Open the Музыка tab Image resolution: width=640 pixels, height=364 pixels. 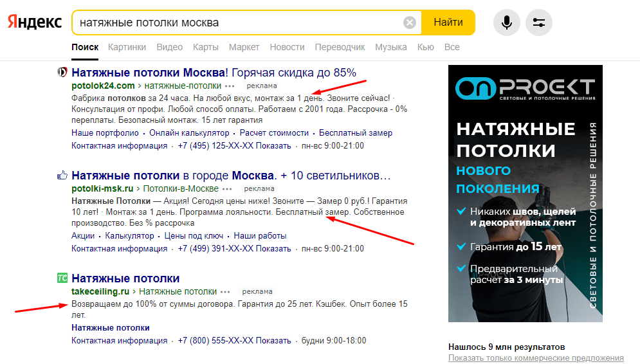391,48
